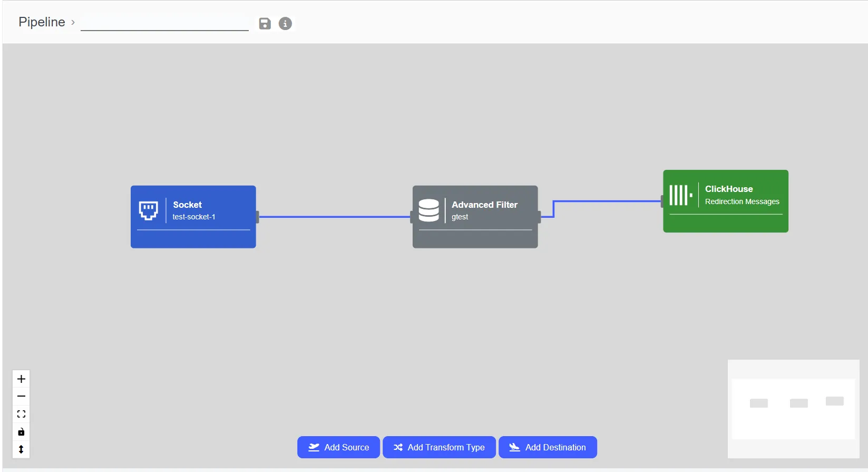This screenshot has height=472, width=868.
Task: Click the Advanced Filter's output connector handle
Action: pyautogui.click(x=539, y=217)
